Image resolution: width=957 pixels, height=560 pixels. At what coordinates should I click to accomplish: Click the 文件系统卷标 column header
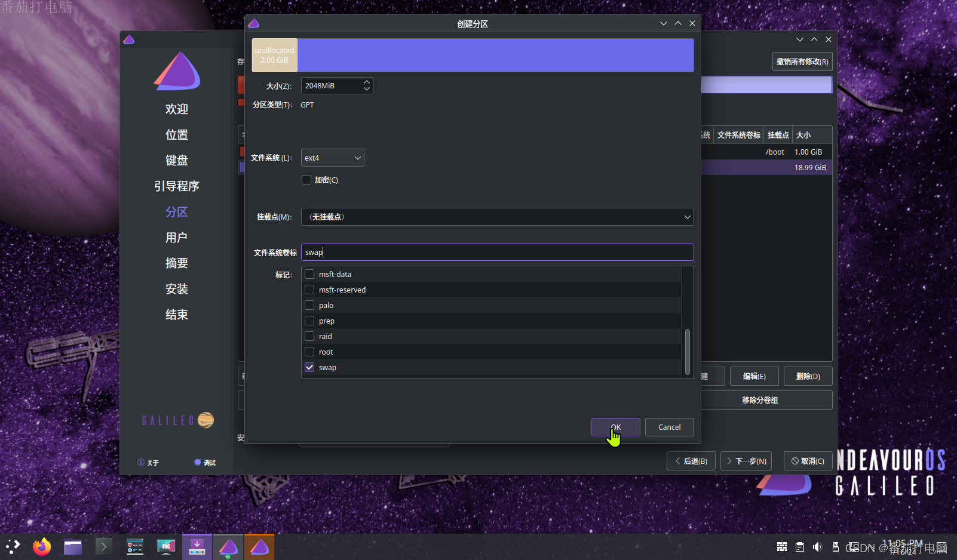coord(738,135)
